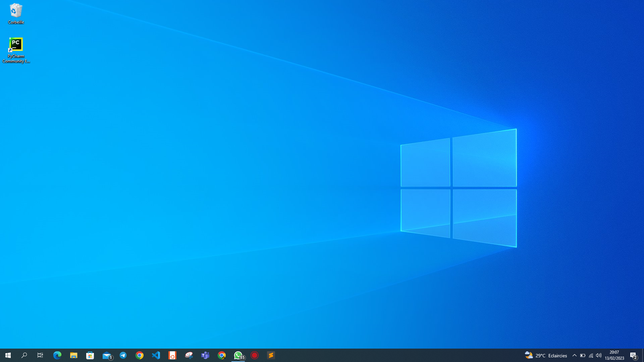The width and height of the screenshot is (644, 362).
Task: Select the PyCharm Community Edition shortcut
Action: coord(16,50)
